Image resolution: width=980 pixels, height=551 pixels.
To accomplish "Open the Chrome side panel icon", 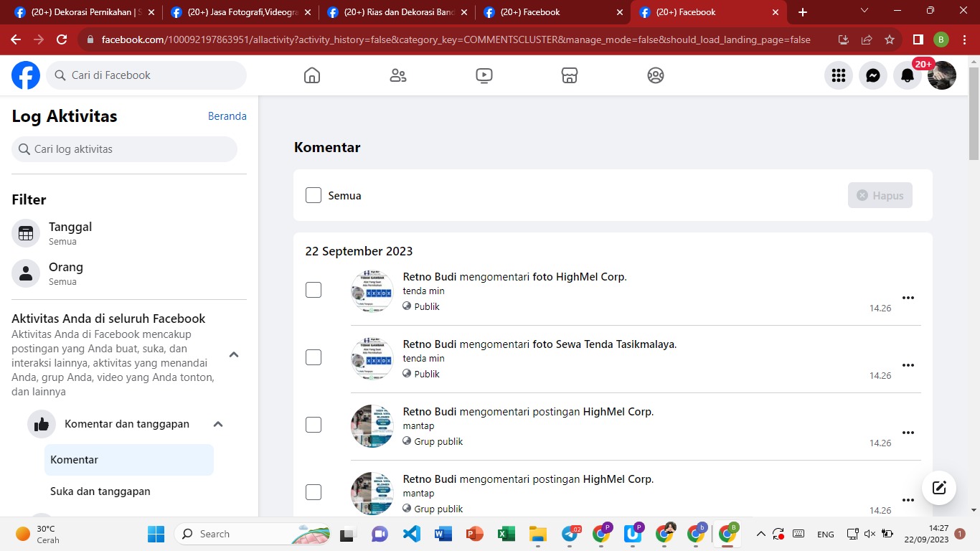I will pyautogui.click(x=918, y=39).
